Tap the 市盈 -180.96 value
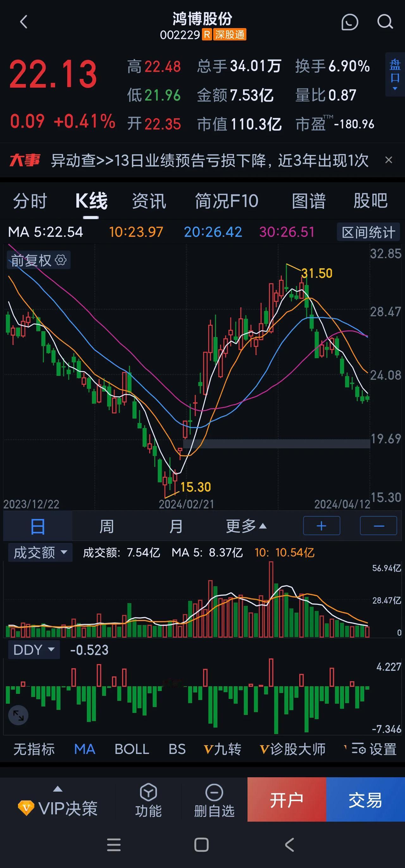Viewport: 405px width, 868px height. (335, 124)
